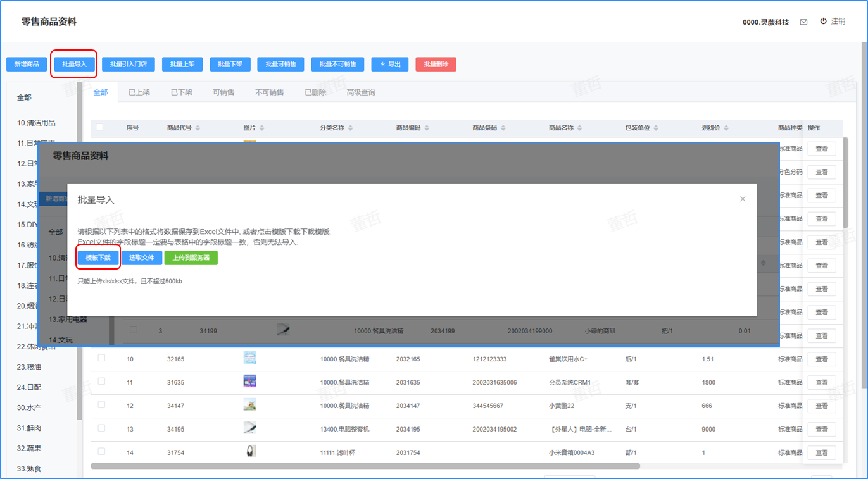Check the row checkbox for 序号 10
The image size is (868, 479).
pos(101,358)
